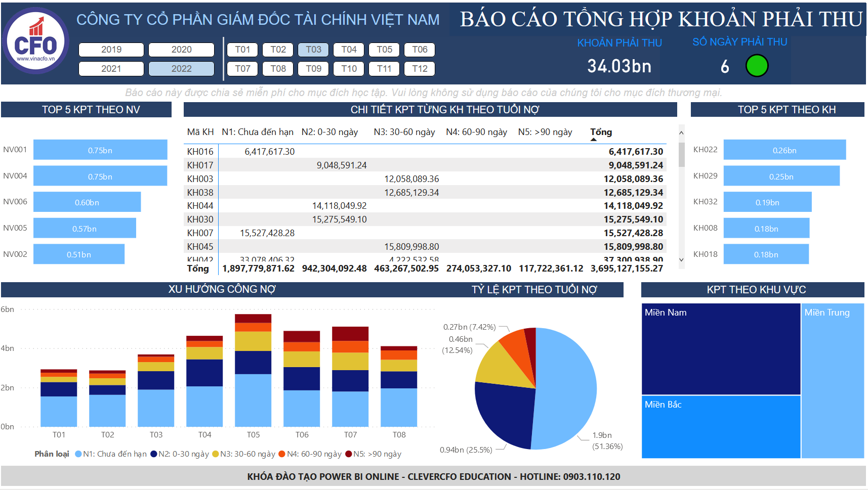
Task: Click value 12,685,129.34 for KH038
Action: pos(411,192)
